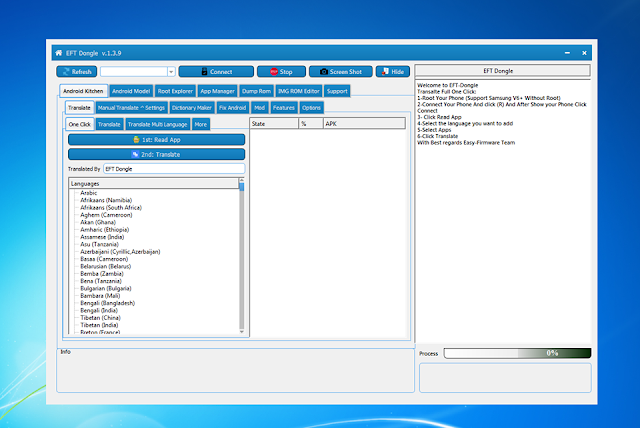640x428 pixels.
Task: Close the EFT Dongle window
Action: [x=584, y=53]
